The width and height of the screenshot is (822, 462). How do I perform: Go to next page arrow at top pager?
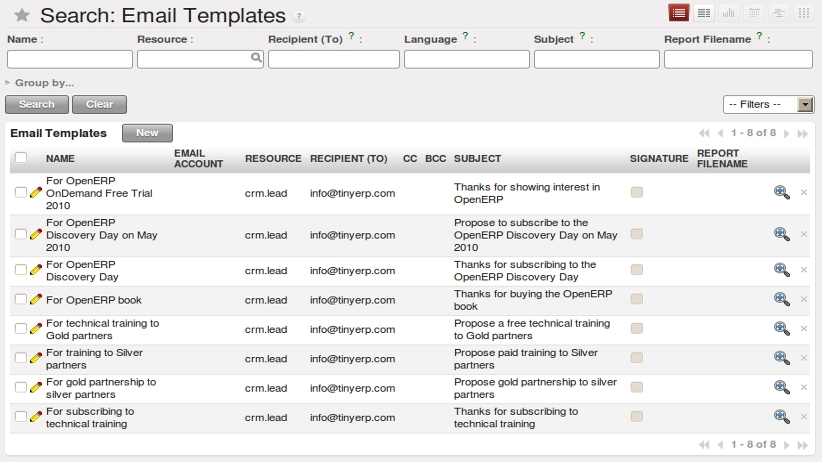point(786,133)
